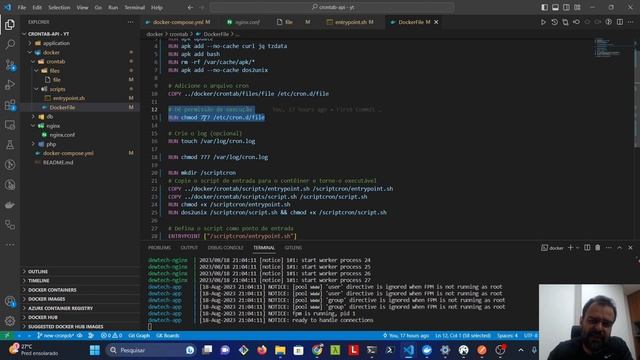Create new terminal with plus icon
This screenshot has width=640, height=360.
pos(571,247)
